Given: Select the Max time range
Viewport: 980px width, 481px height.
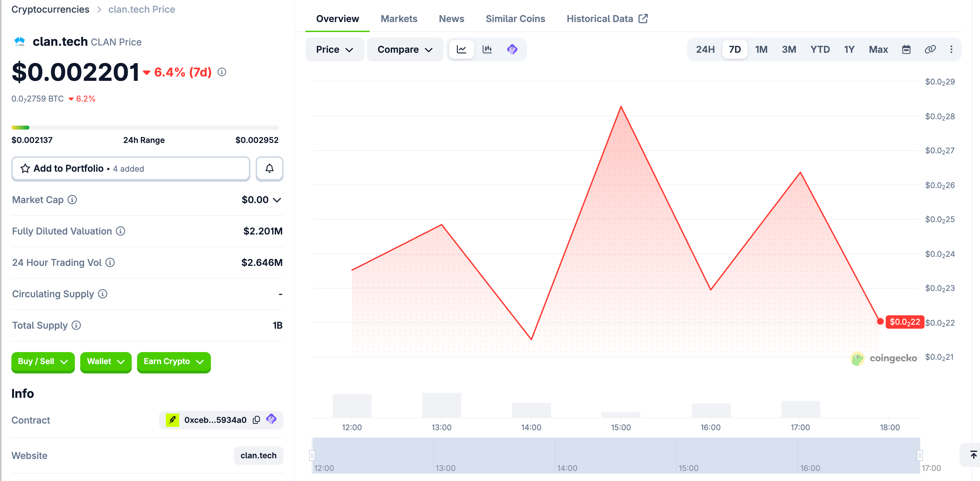Looking at the screenshot, I should (878, 49).
